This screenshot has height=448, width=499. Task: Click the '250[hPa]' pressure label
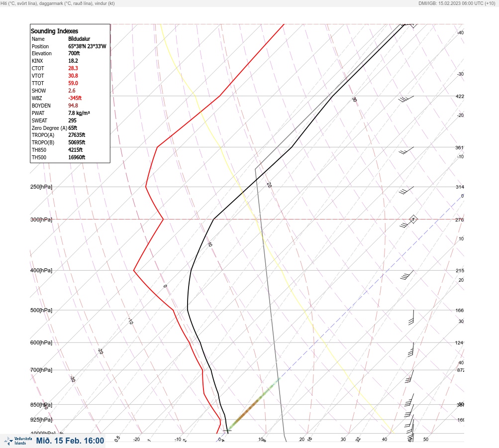click(x=41, y=187)
